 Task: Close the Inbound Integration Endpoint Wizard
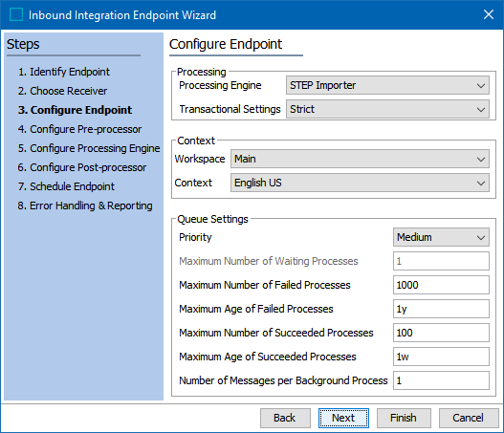tap(489, 14)
